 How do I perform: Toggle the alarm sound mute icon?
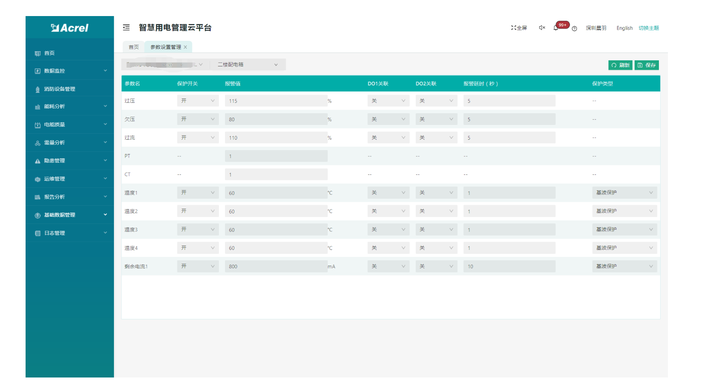click(x=542, y=28)
